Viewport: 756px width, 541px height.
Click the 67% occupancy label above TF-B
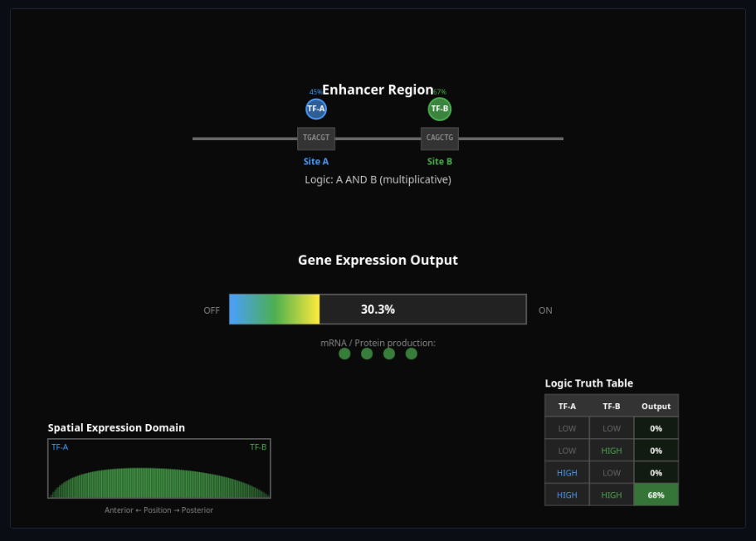pyautogui.click(x=441, y=92)
